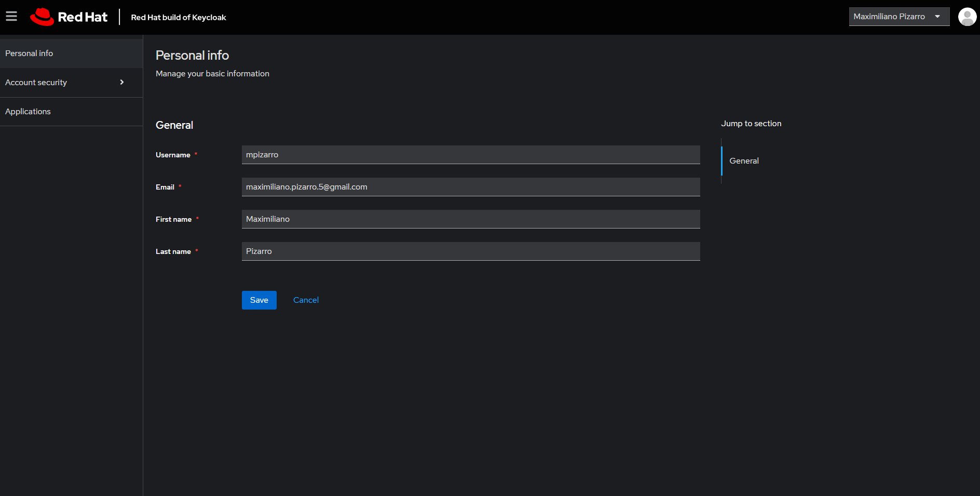The width and height of the screenshot is (980, 496).
Task: Click the Email field label
Action: (x=165, y=187)
